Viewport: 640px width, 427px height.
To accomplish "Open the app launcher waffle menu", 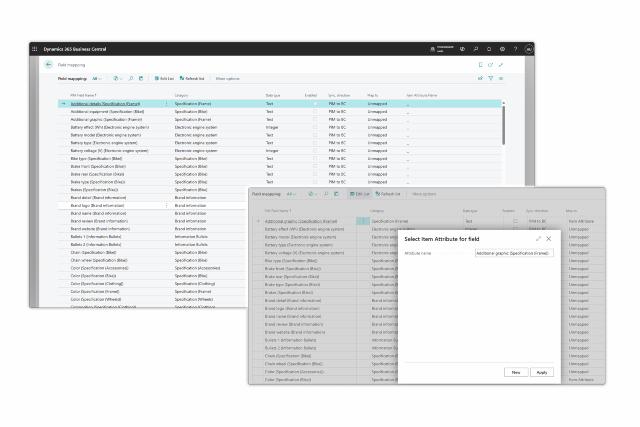I will [35, 48].
